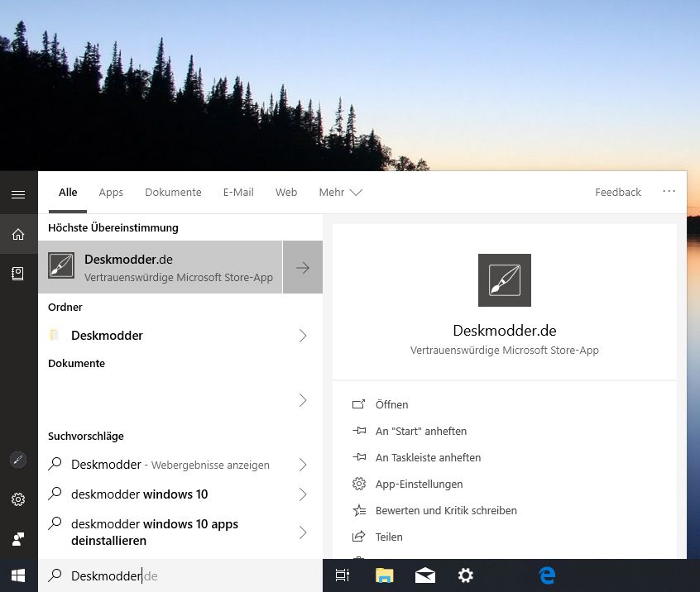Click the Windows Start button
The image size is (700, 592).
tap(18, 575)
